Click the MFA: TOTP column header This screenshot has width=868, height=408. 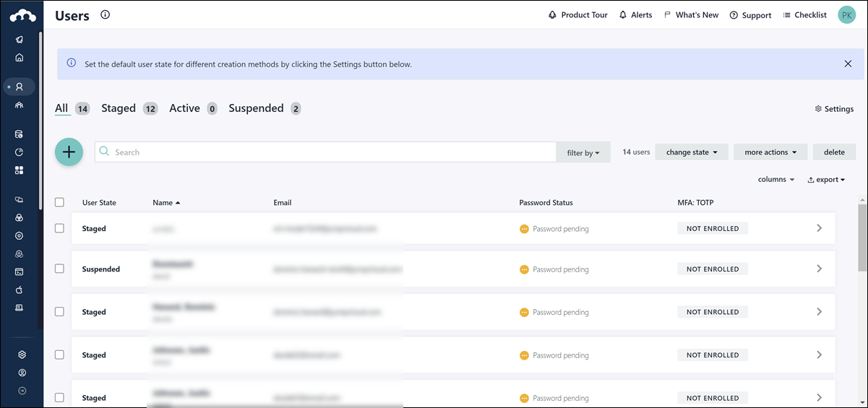(x=695, y=202)
